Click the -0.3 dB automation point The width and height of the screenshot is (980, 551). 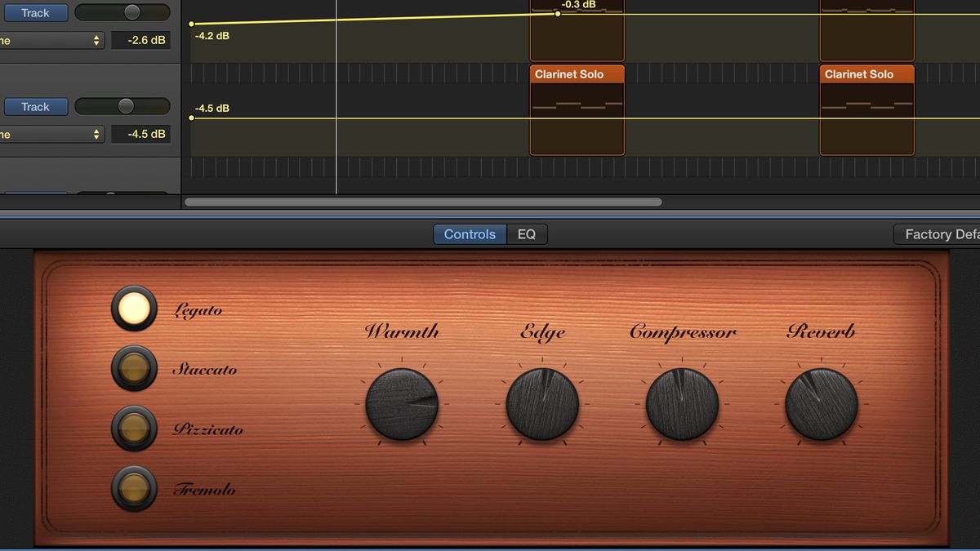[558, 14]
